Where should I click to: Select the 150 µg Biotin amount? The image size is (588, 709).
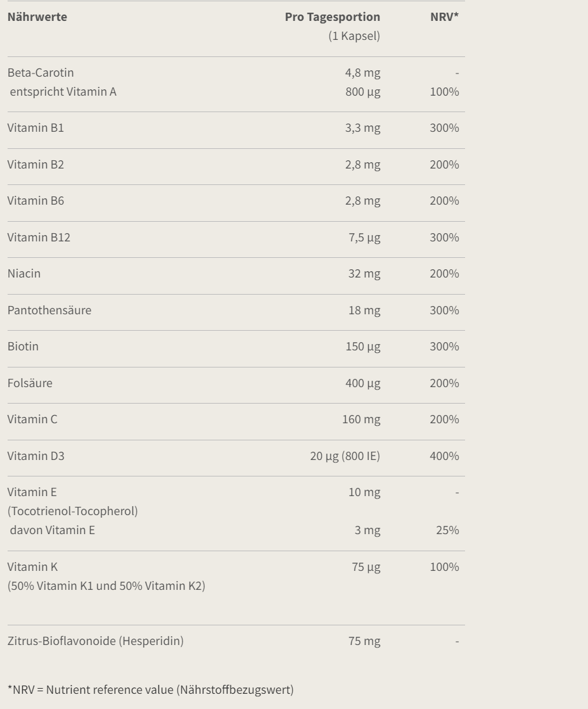pos(363,347)
